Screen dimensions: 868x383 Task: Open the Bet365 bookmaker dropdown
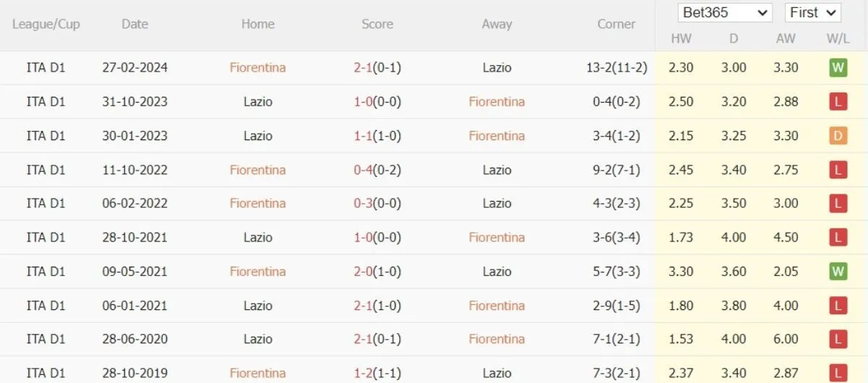[x=726, y=13]
